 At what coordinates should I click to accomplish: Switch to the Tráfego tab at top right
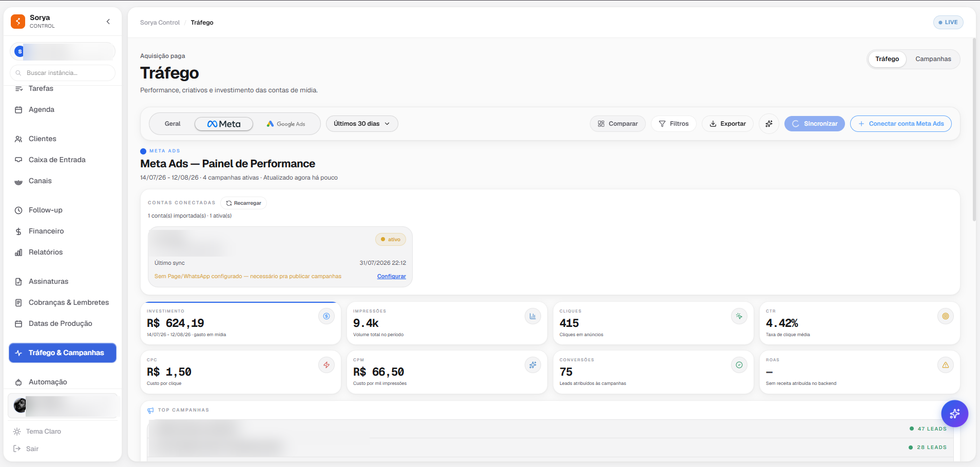tap(887, 59)
